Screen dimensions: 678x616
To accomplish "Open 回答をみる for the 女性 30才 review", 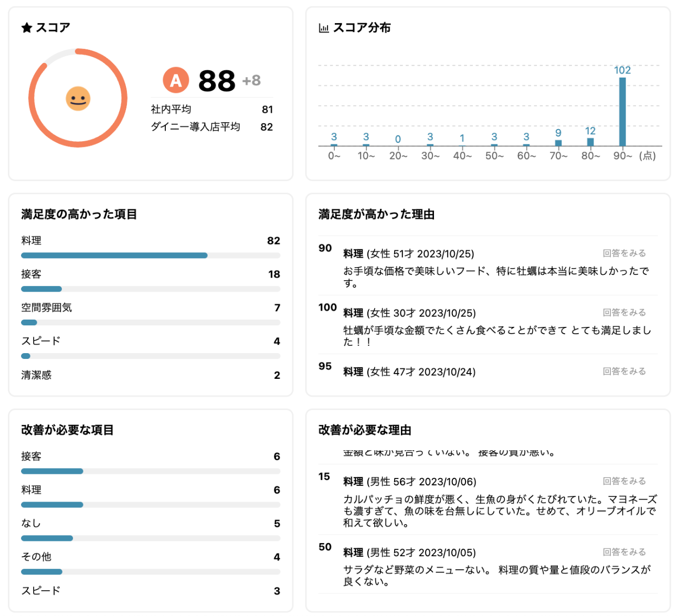I will coord(624,312).
